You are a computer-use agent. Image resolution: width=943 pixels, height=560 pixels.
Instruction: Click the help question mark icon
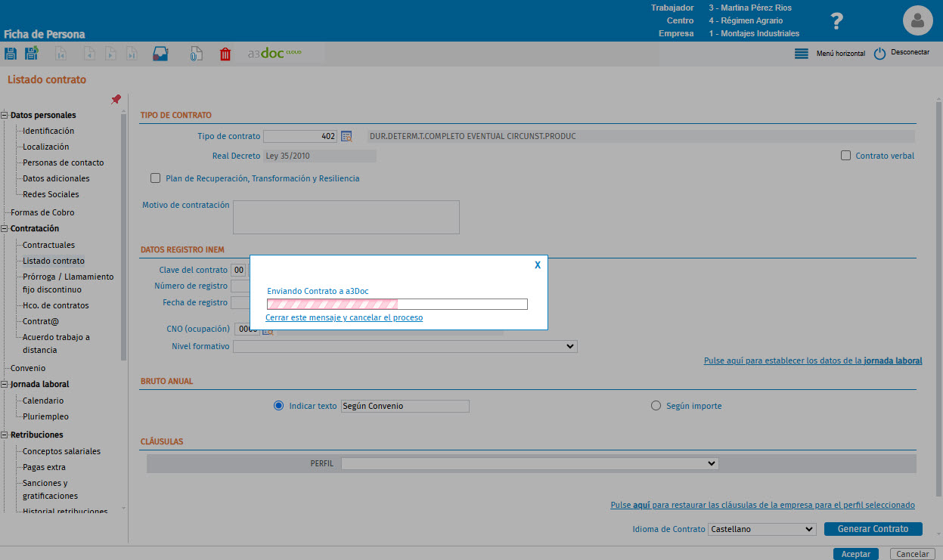(x=836, y=21)
